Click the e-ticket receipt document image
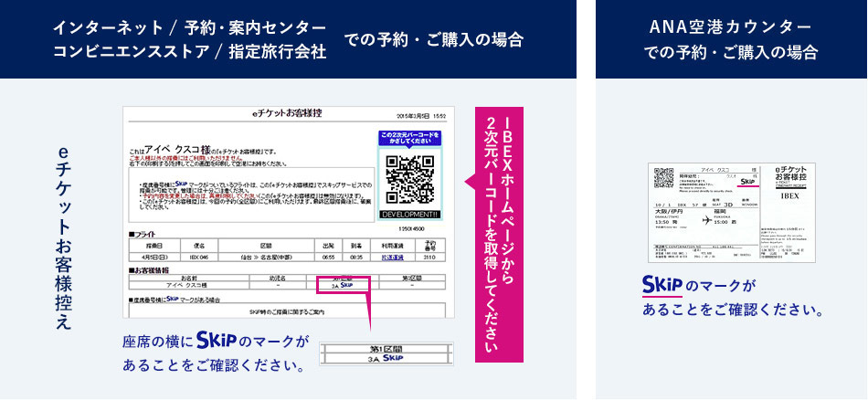 coord(289,212)
